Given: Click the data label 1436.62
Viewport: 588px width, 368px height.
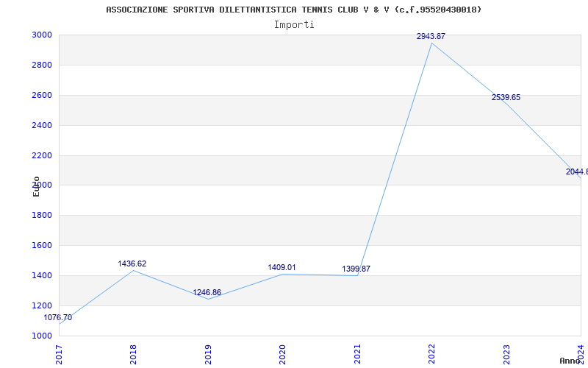Looking at the screenshot, I should click(132, 264).
